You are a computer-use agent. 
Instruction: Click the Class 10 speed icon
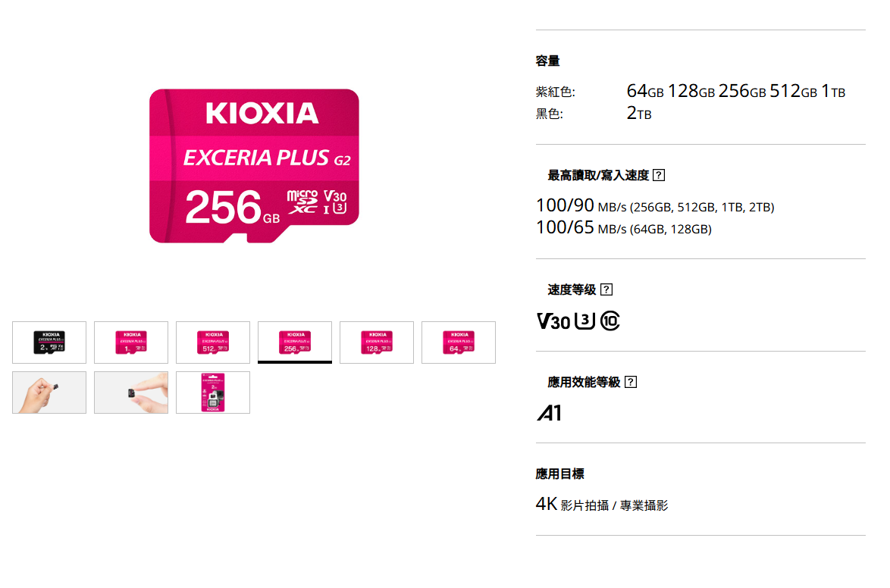(x=610, y=322)
